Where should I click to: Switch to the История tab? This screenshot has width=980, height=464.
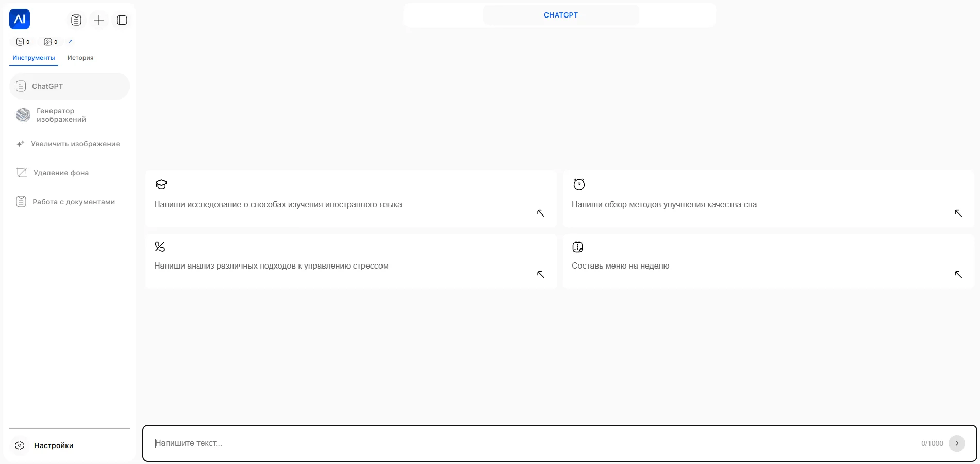80,58
